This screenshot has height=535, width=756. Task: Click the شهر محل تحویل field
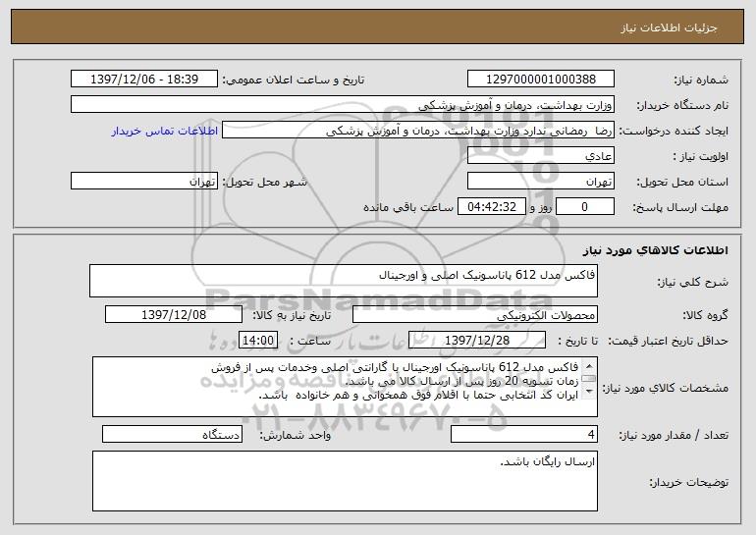144,181
